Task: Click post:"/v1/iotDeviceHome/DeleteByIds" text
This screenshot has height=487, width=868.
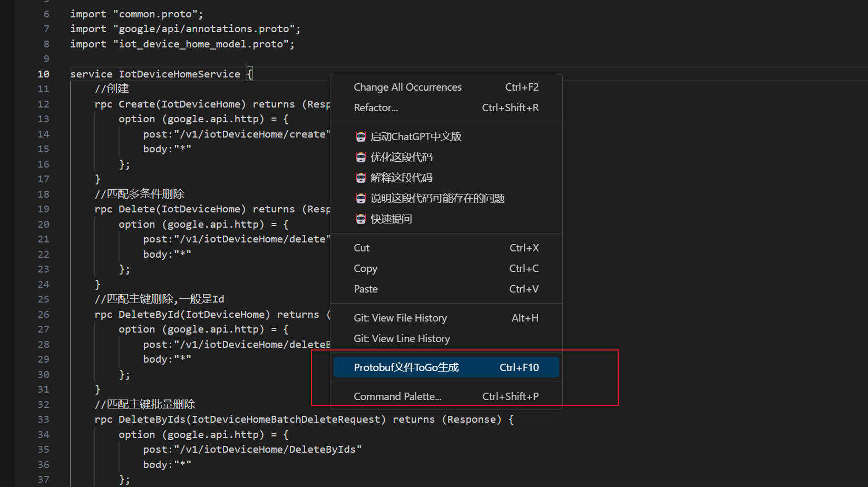Action: (252, 450)
